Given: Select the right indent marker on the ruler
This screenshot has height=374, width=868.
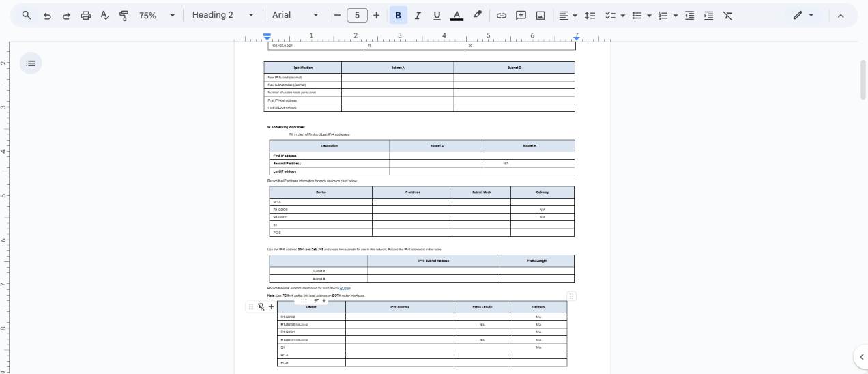Looking at the screenshot, I should [577, 38].
